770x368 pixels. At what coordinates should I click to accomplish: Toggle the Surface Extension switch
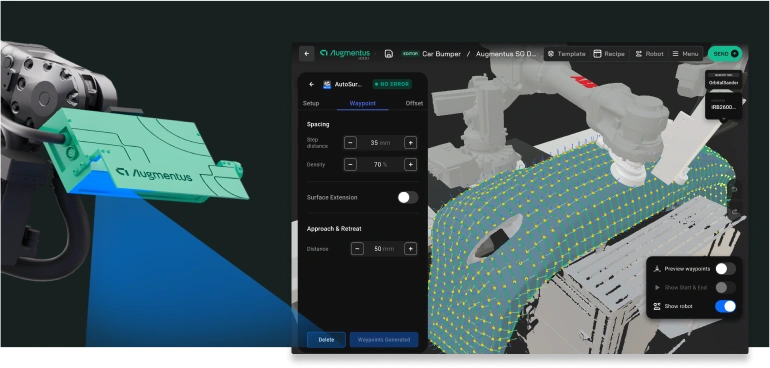[408, 198]
